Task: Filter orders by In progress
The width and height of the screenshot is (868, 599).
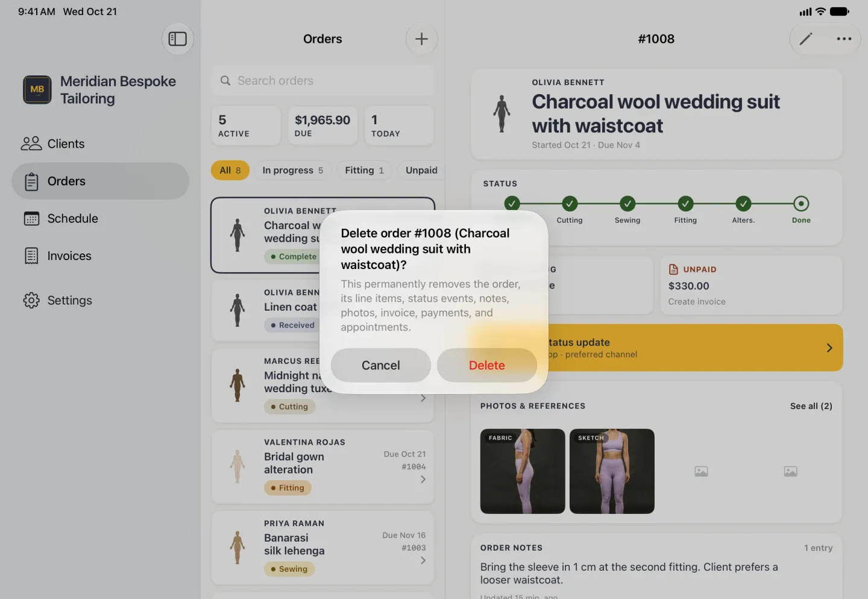Action: click(x=293, y=170)
